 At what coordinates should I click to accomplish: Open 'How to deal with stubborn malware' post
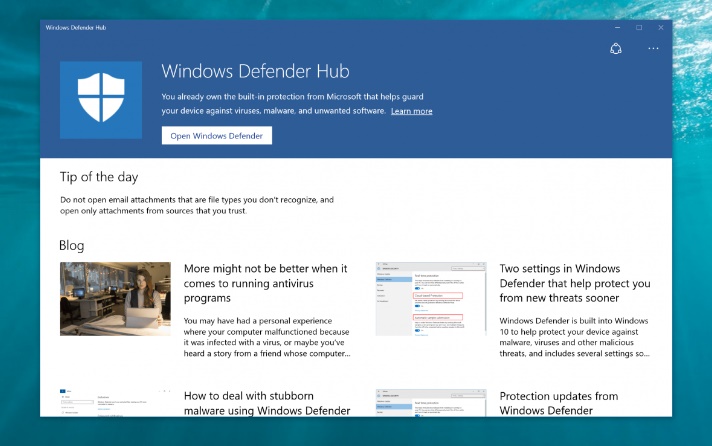[266, 403]
